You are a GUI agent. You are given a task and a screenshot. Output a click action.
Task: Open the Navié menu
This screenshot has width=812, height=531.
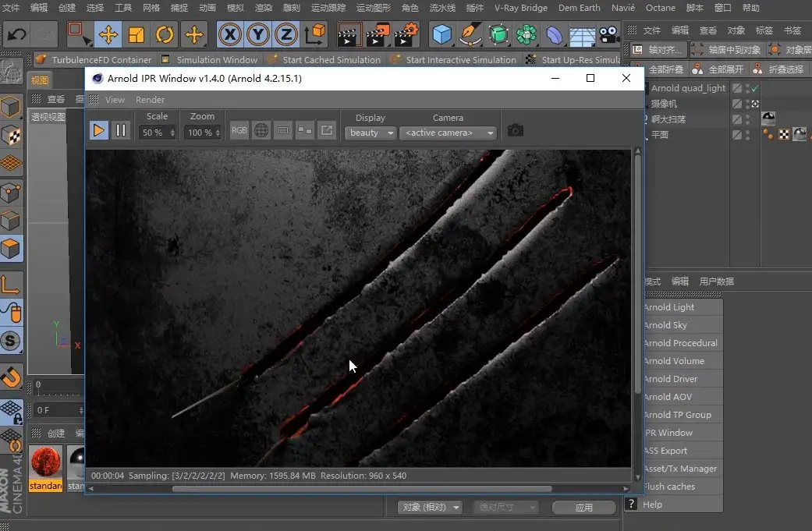623,8
